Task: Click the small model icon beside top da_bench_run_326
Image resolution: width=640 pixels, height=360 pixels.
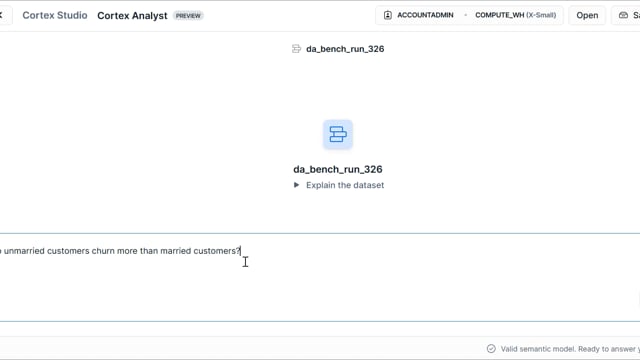Action: coord(296,49)
